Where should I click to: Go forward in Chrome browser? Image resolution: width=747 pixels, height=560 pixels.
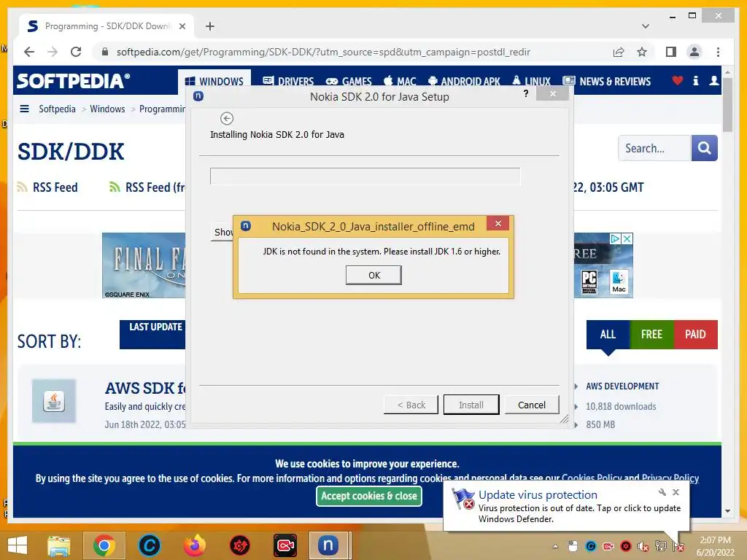tap(53, 52)
